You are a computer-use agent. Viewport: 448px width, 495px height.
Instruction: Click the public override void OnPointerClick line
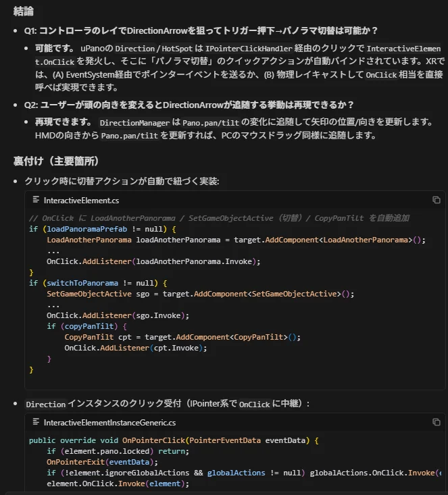point(174,440)
